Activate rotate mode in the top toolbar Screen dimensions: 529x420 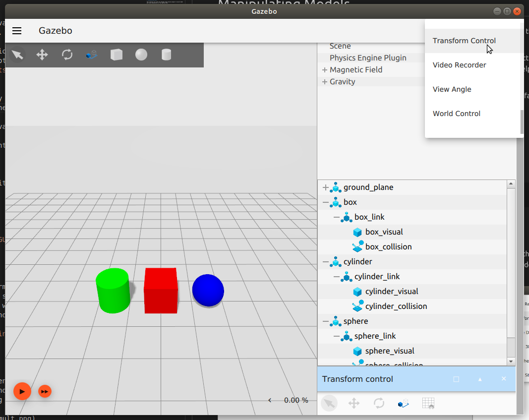pyautogui.click(x=67, y=55)
